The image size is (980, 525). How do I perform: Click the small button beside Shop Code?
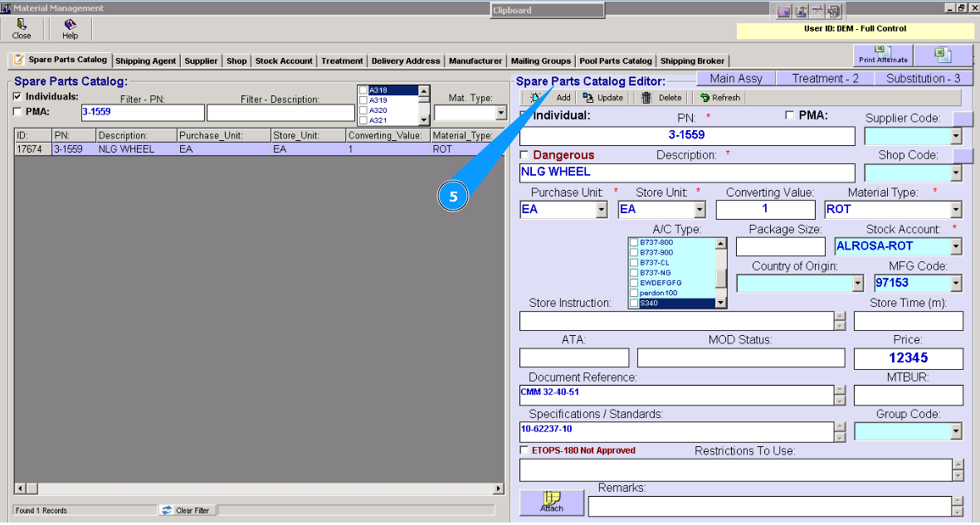point(963,155)
